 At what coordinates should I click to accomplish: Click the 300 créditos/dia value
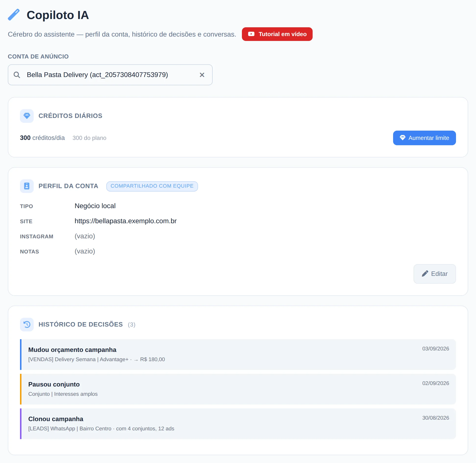(42, 138)
